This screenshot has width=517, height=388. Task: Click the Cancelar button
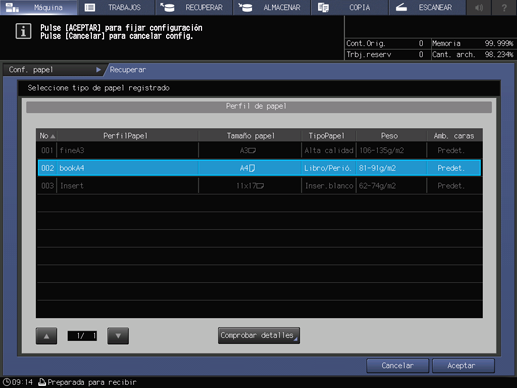tap(397, 366)
